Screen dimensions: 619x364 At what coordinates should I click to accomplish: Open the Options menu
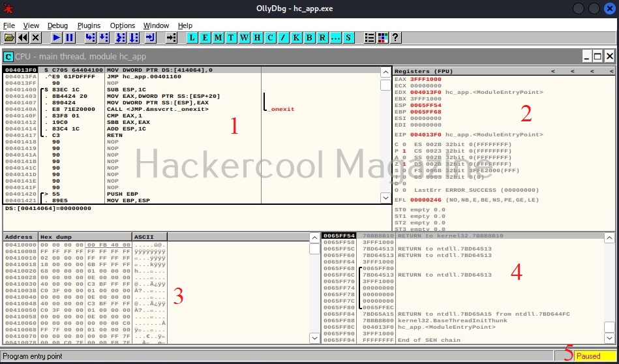tap(123, 25)
